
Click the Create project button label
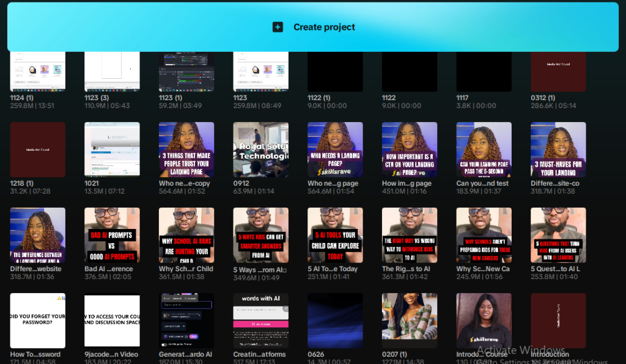tap(324, 27)
